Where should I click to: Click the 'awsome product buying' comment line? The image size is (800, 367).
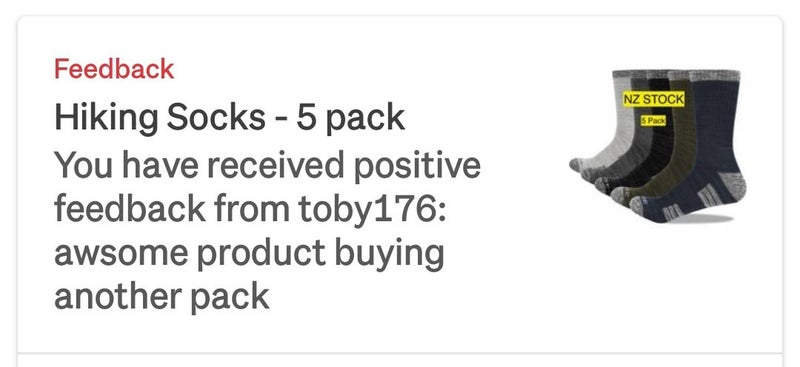pos(249,254)
